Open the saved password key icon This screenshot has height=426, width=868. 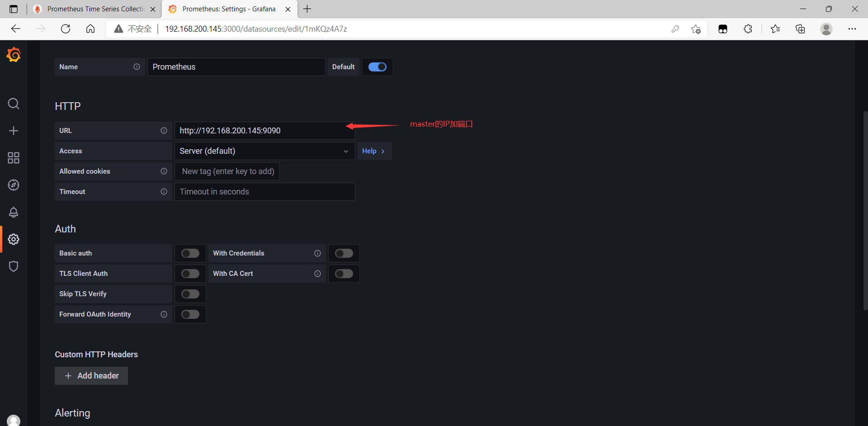click(x=675, y=29)
